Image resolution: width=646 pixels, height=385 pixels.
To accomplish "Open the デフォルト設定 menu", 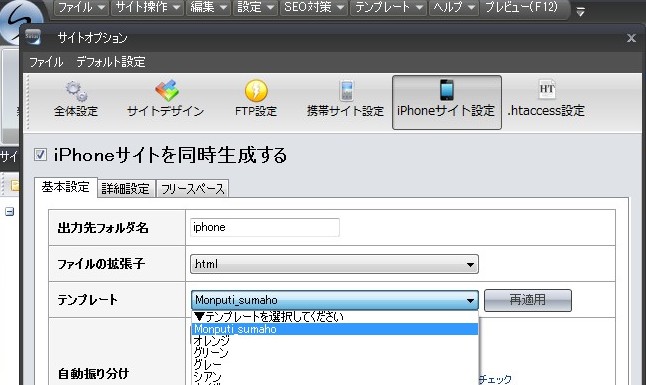I will [110, 62].
